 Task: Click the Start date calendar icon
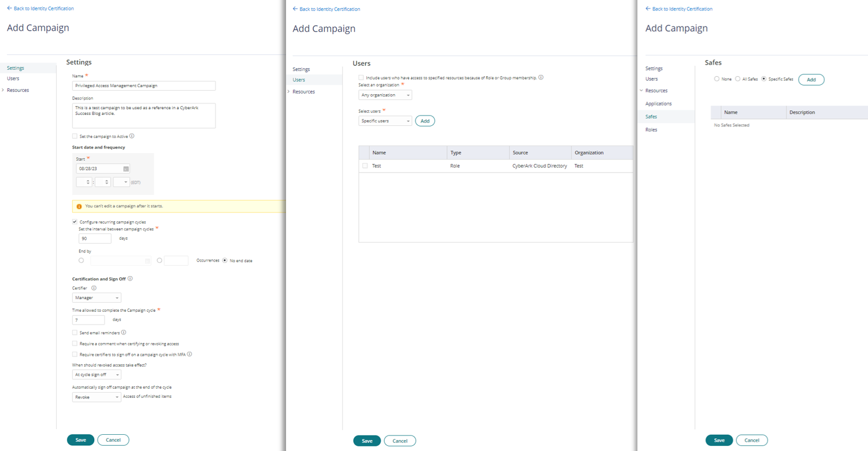126,168
